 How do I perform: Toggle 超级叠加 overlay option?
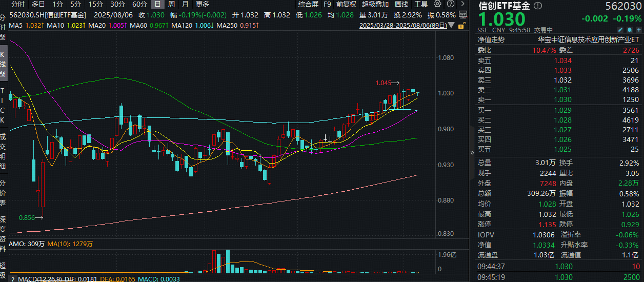tap(375, 4)
